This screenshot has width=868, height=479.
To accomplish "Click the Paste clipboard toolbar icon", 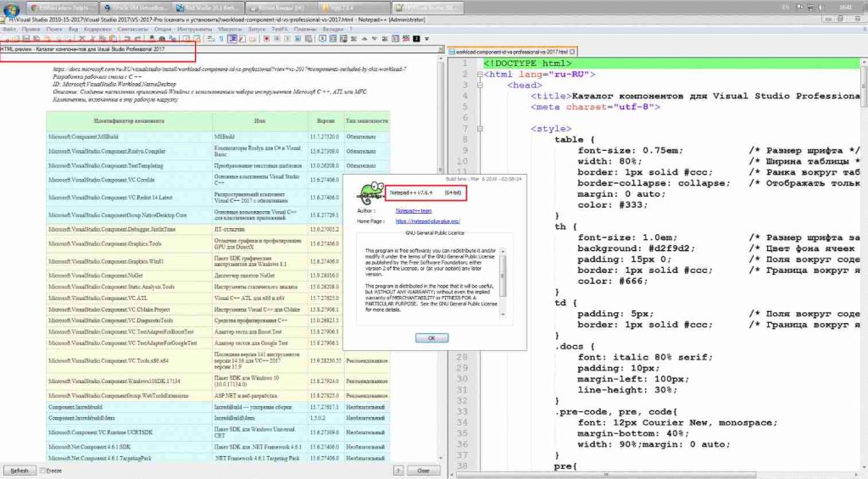I will point(113,39).
